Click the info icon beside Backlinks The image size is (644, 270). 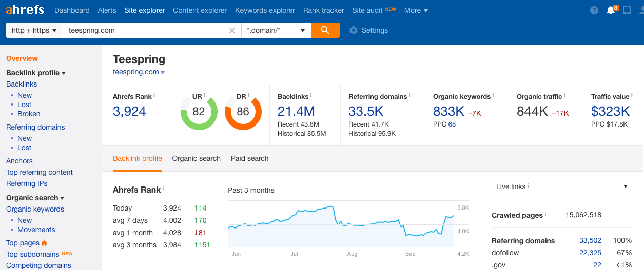coord(311,95)
